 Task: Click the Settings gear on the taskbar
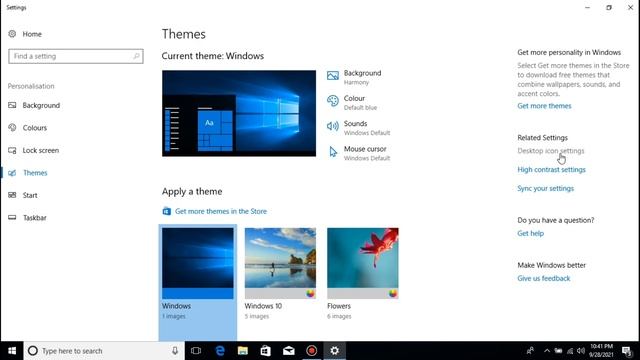coord(335,351)
